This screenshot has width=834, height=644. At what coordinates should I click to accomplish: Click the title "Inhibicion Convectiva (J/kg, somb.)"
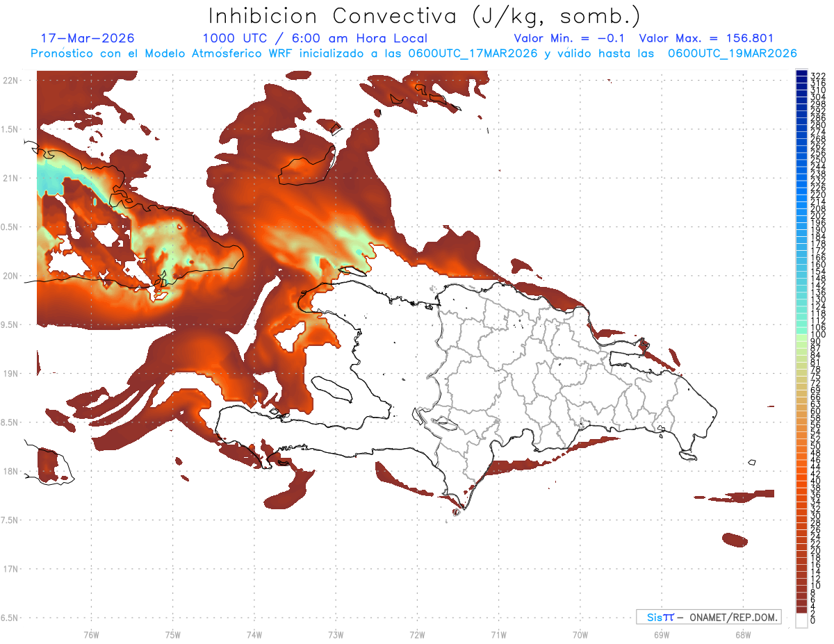point(425,16)
